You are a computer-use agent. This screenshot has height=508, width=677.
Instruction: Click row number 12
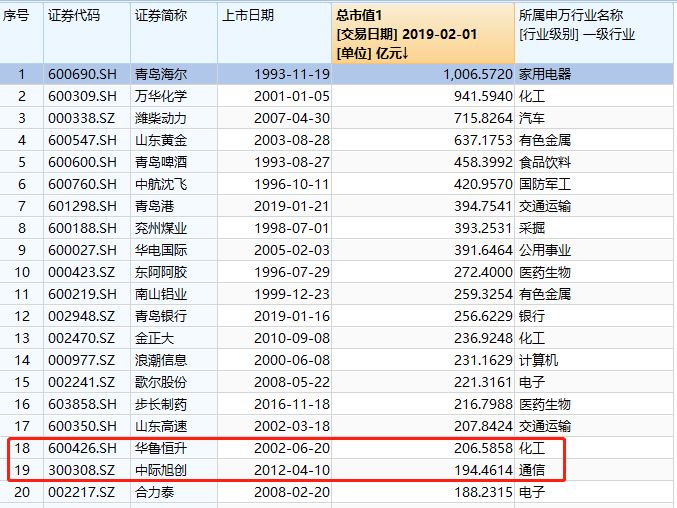pyautogui.click(x=22, y=316)
